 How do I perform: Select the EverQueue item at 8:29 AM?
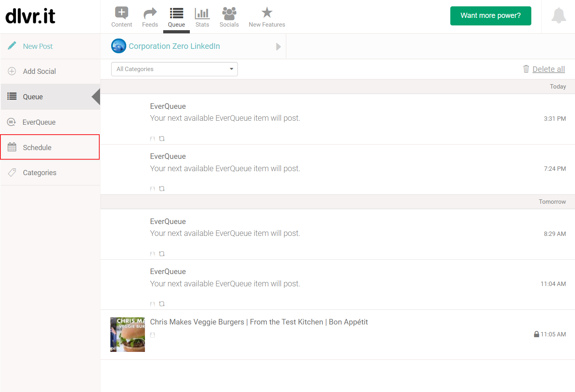338,234
